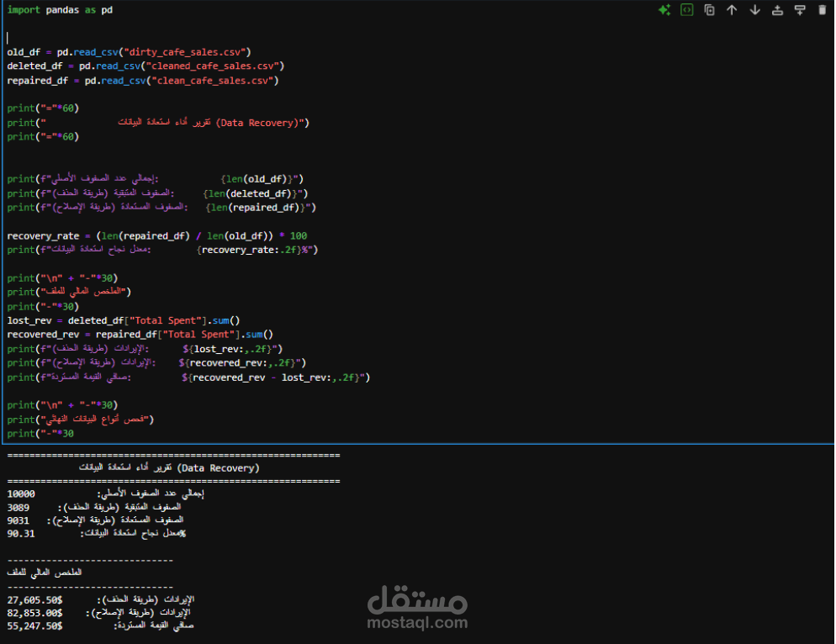Click '{recovery_rate:.2f}%' in the code
836x644 pixels.
(254, 250)
